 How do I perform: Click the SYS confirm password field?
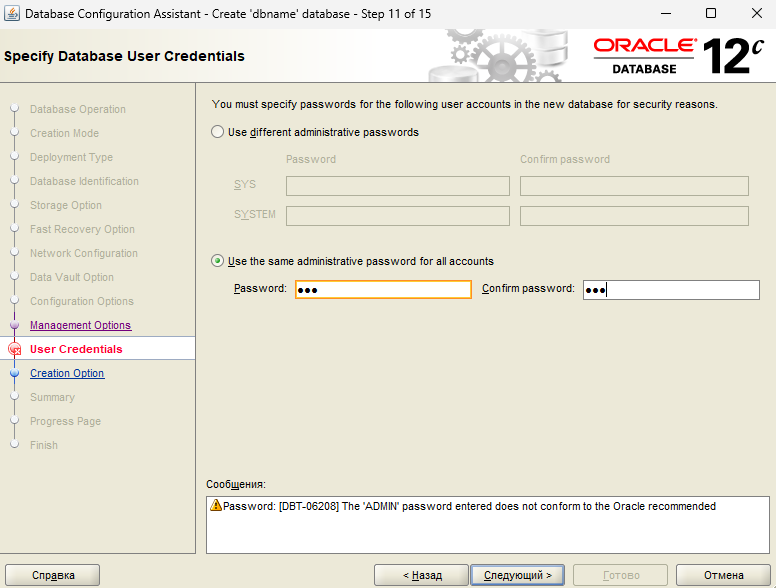click(634, 186)
